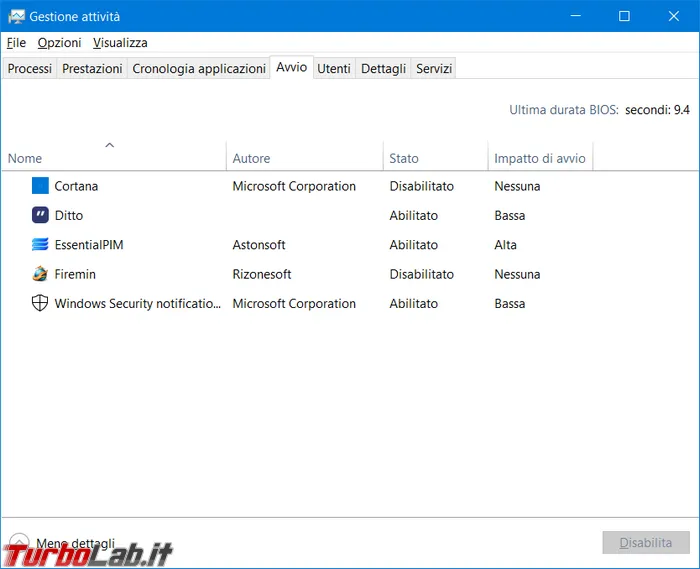Click Abilitato status in EssentialPIM row

pos(413,245)
